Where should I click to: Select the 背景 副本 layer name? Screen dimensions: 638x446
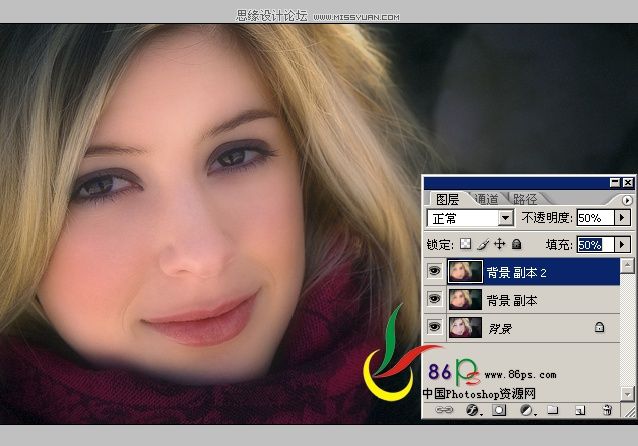(512, 301)
